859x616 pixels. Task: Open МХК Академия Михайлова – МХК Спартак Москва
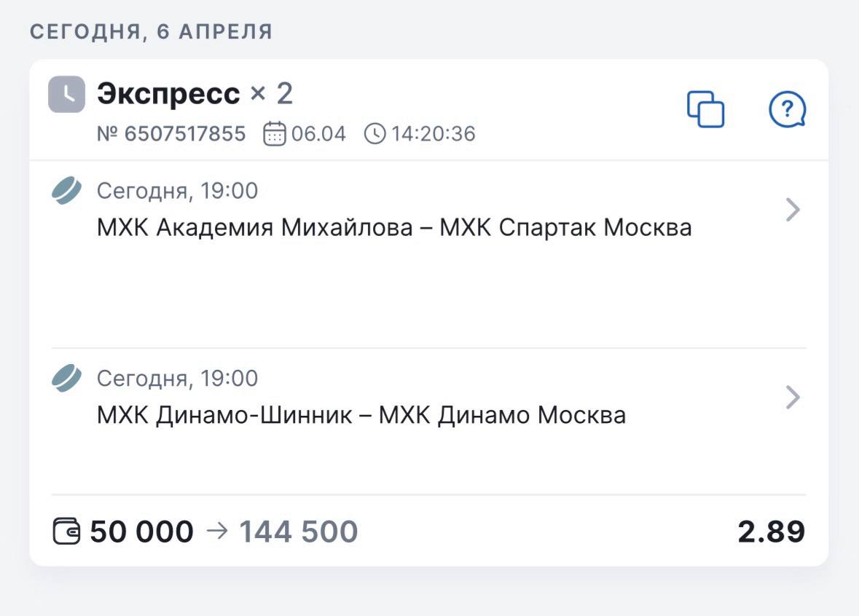[x=394, y=228]
